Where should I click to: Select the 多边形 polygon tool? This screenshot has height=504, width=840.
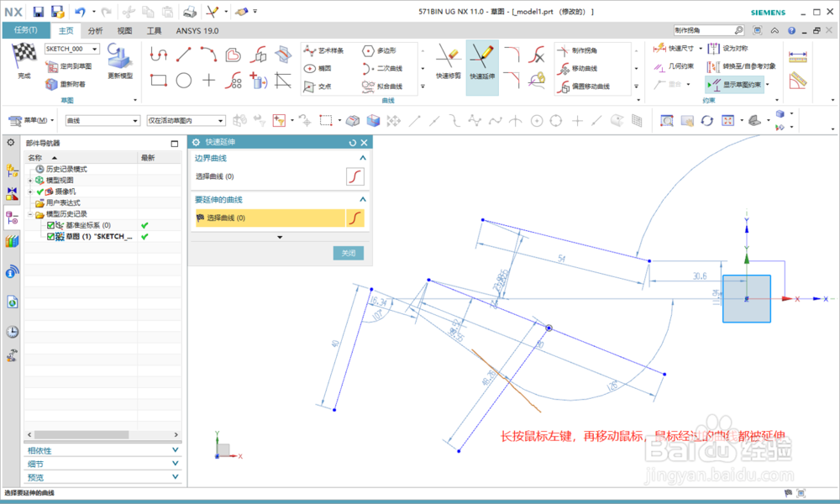380,50
